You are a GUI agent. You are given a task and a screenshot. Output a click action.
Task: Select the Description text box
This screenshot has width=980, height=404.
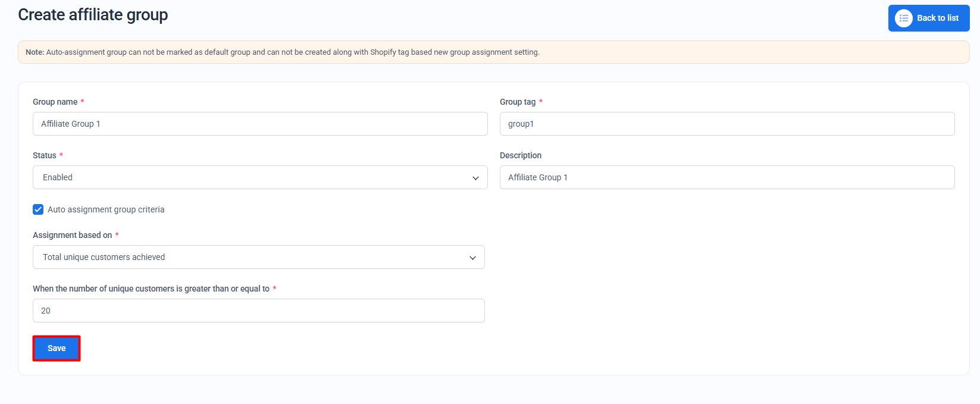pyautogui.click(x=727, y=177)
